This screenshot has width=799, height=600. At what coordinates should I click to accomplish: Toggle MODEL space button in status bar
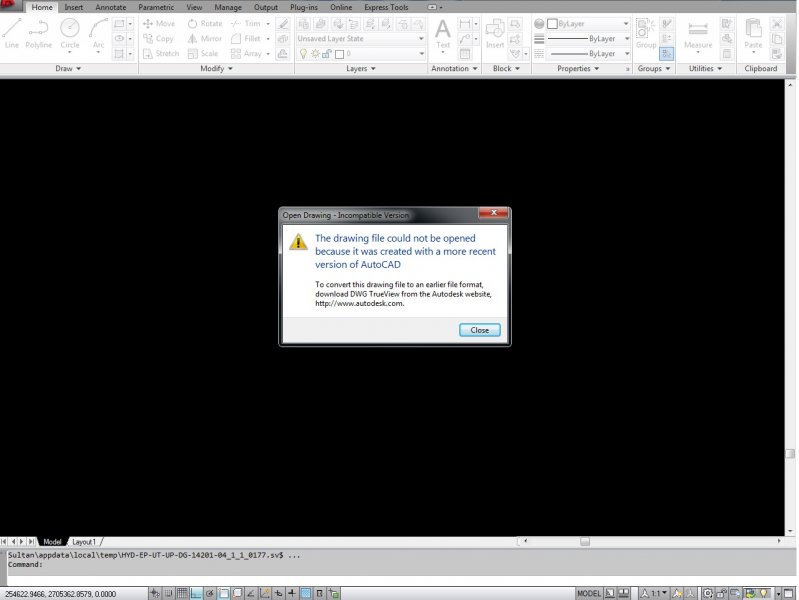589,593
